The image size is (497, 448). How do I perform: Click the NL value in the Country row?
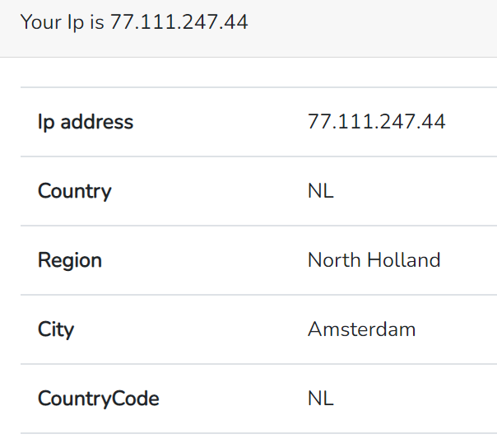(x=320, y=191)
